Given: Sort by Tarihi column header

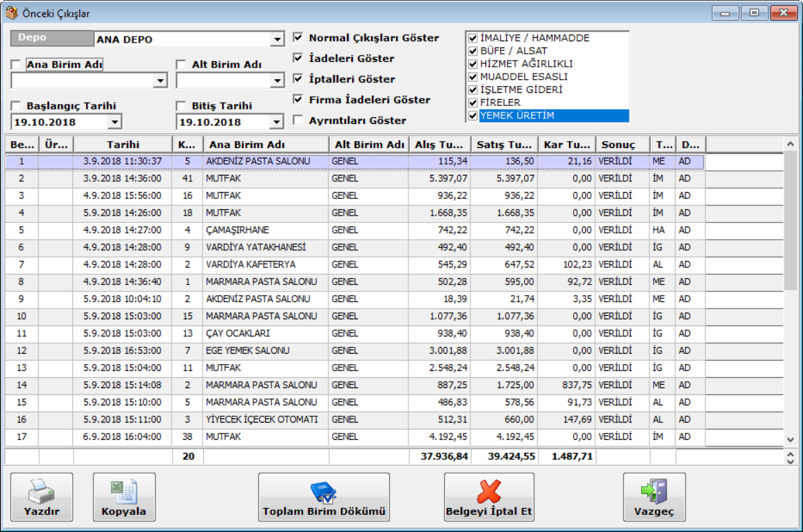Looking at the screenshot, I should 123,145.
